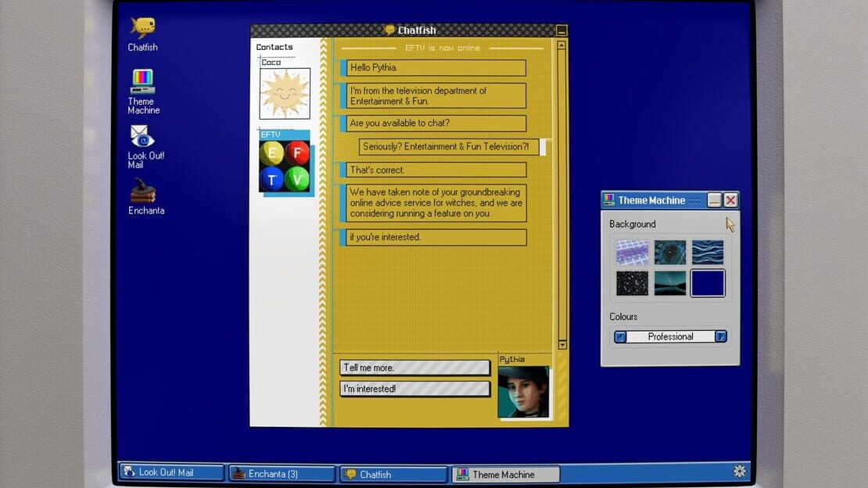Click the Contacts heading
The height and width of the screenshot is (488, 868).
tap(274, 47)
